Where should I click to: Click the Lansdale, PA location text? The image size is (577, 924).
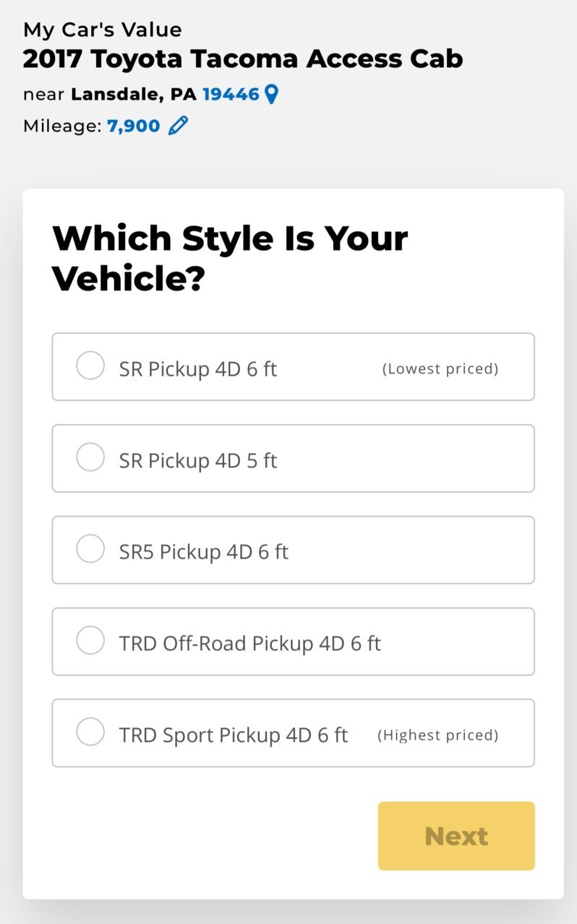click(134, 95)
